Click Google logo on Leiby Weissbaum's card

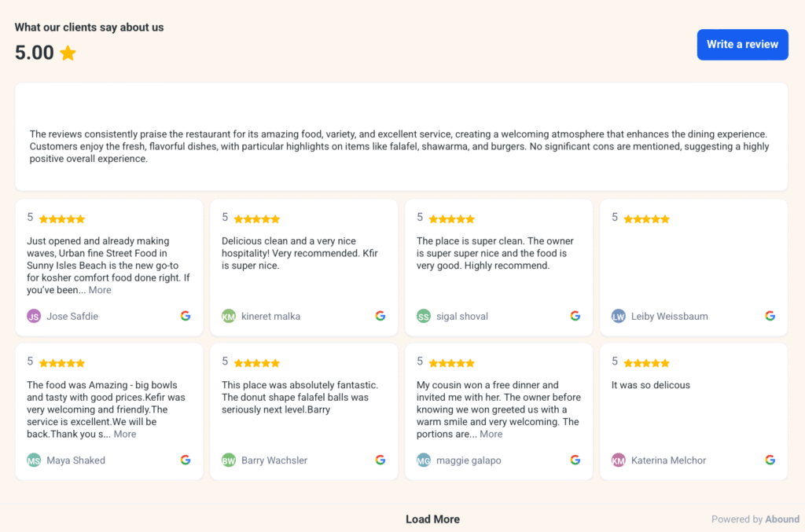pyautogui.click(x=770, y=316)
